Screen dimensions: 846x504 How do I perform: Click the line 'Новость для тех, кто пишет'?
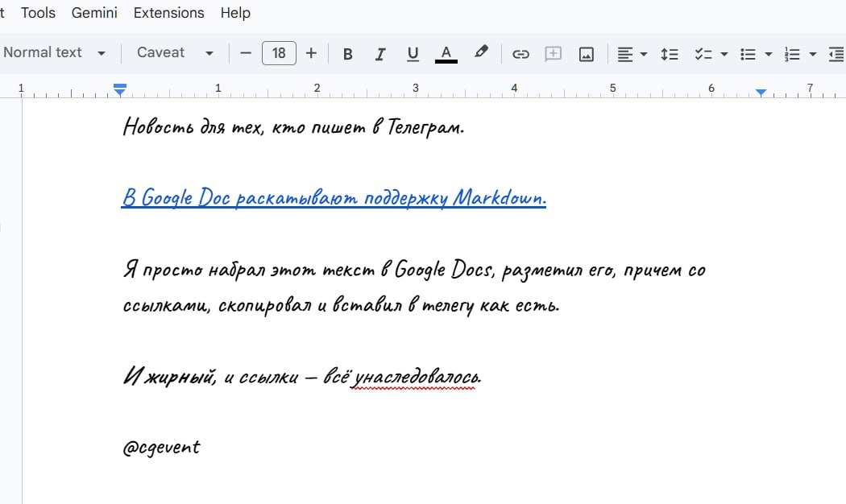click(293, 127)
